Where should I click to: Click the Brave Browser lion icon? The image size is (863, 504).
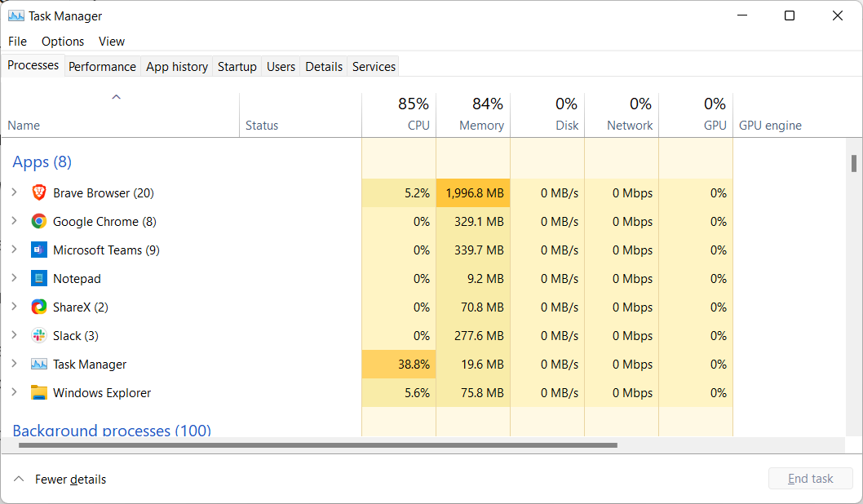(x=39, y=192)
